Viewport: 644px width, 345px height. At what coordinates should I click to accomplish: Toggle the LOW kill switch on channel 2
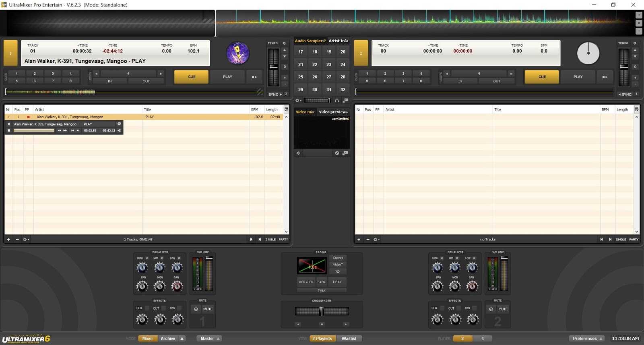click(x=474, y=258)
